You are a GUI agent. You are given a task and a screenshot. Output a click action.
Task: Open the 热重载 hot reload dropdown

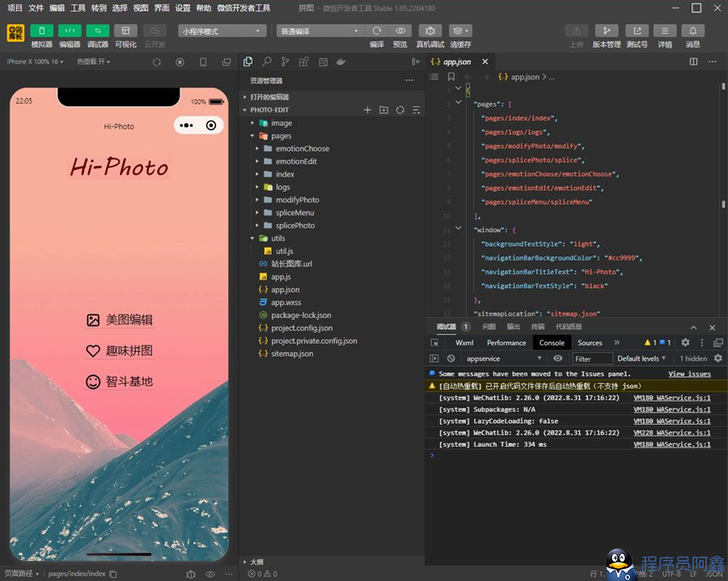pos(93,61)
